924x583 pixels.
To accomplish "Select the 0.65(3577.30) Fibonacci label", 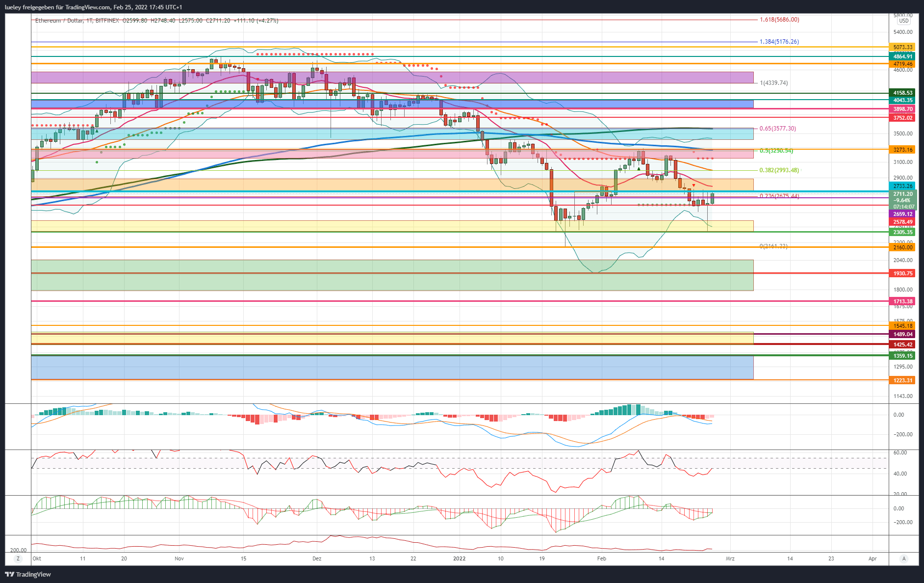I will click(777, 129).
